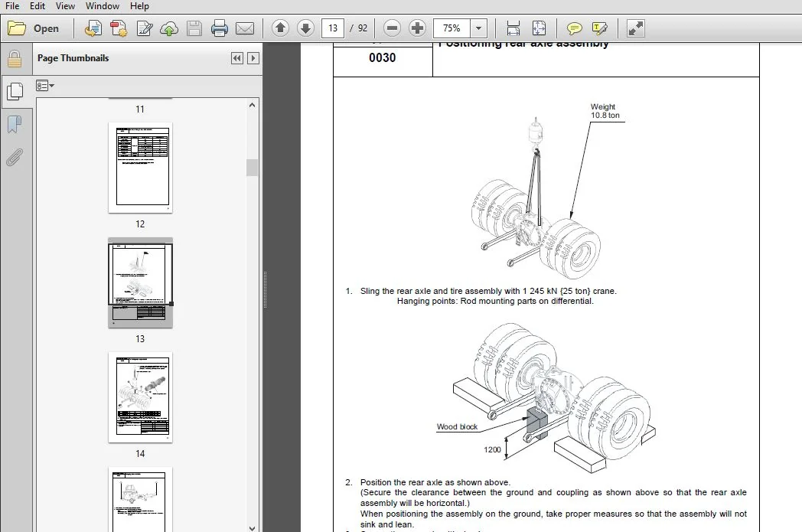Click the email envelope icon

point(245,28)
